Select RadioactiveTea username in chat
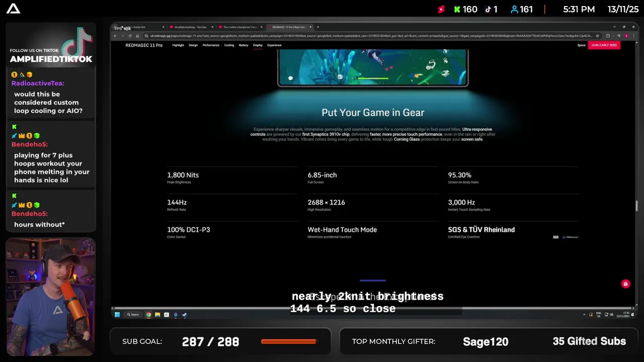 [x=38, y=83]
